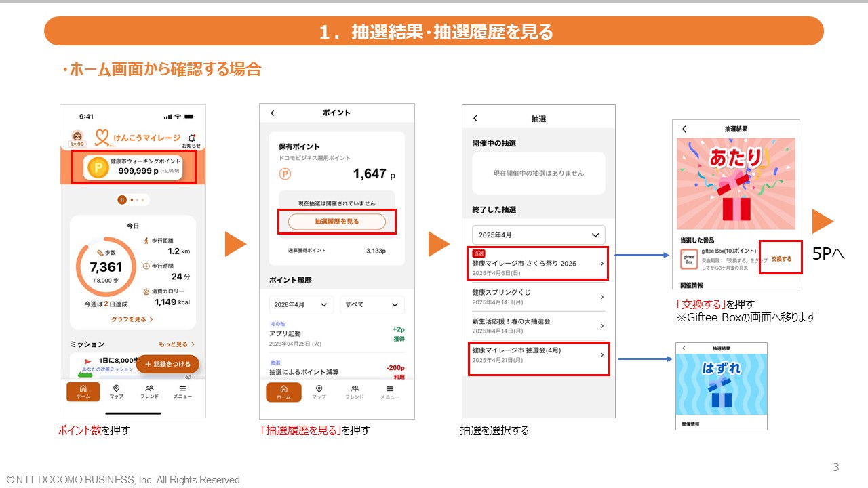Click the red flag icon on the mission card
The image size is (868, 488).
(87, 361)
